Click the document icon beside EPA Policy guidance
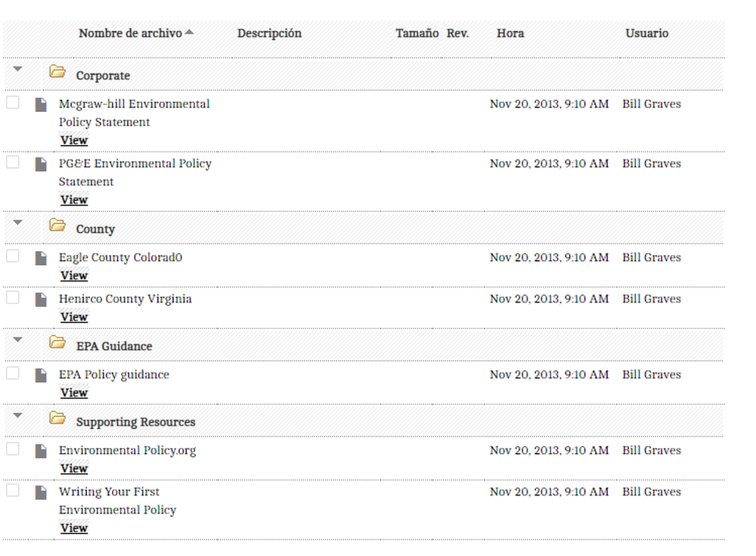This screenshot has height=556, width=756. point(41,374)
